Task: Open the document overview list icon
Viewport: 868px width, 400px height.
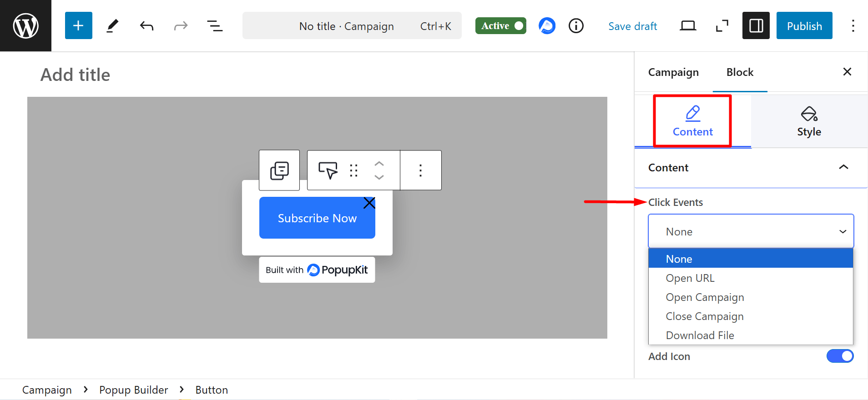Action: coord(215,26)
